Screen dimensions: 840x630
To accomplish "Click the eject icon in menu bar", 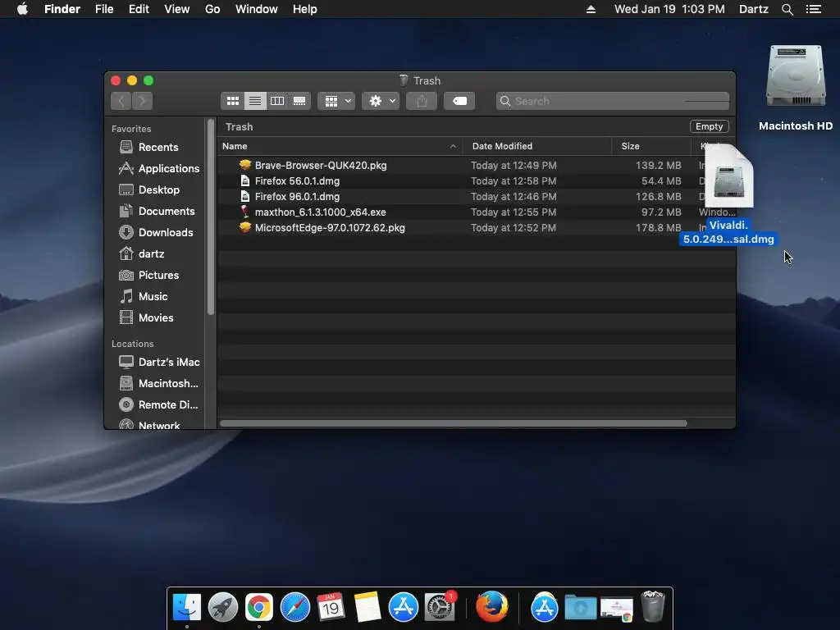I will tap(591, 9).
